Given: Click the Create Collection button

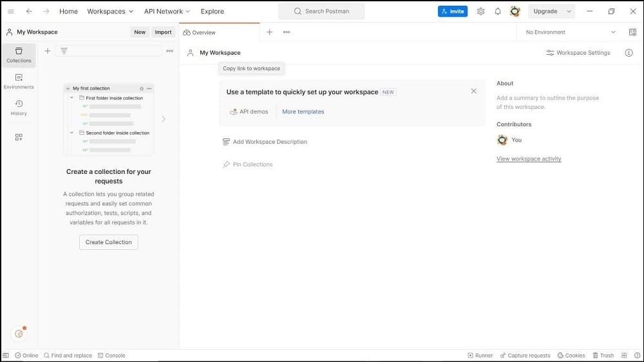Looking at the screenshot, I should (108, 242).
